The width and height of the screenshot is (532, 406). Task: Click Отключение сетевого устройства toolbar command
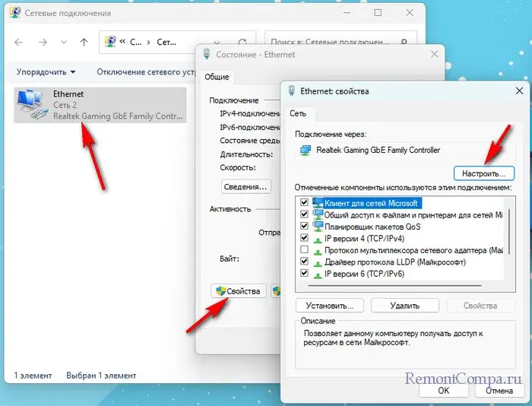(146, 72)
